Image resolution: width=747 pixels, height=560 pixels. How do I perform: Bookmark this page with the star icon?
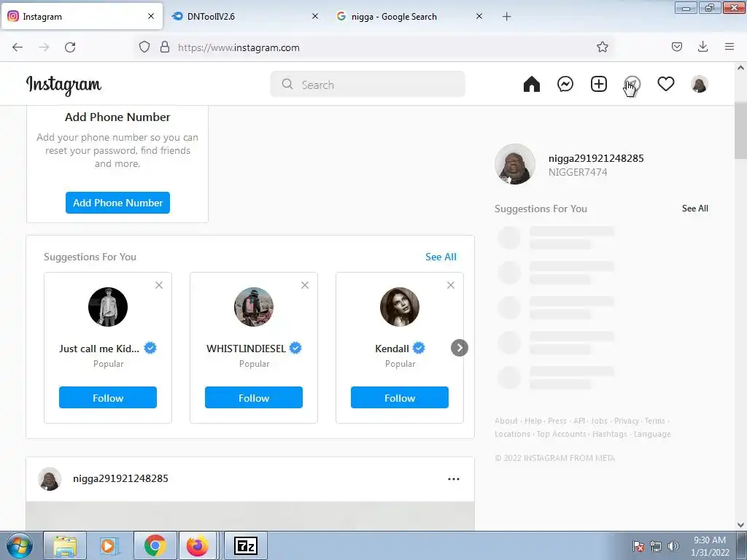click(x=602, y=47)
